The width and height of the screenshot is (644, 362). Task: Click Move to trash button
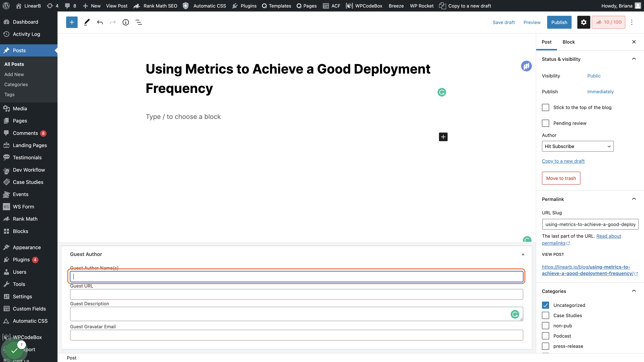[561, 178]
